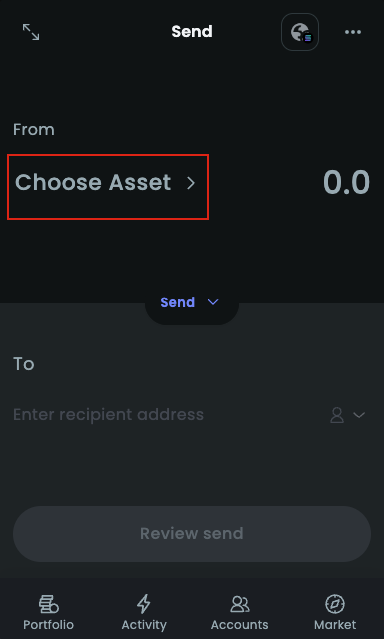Image resolution: width=384 pixels, height=639 pixels.
Task: Click the Market compass icon
Action: point(335,604)
